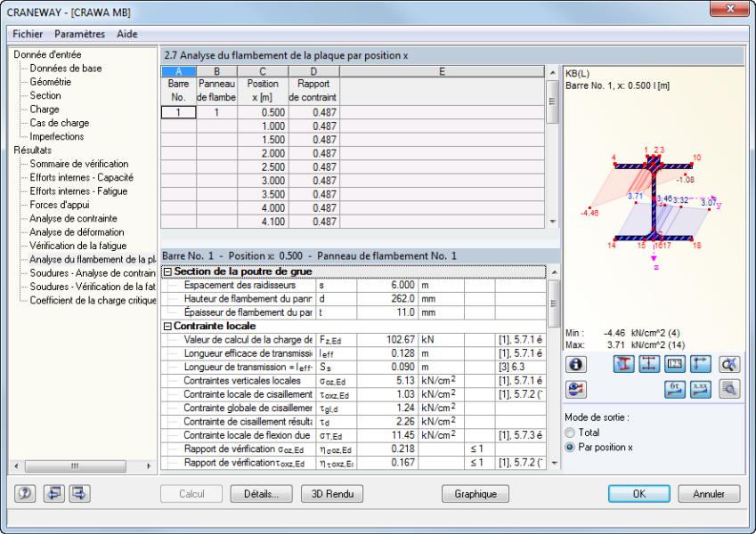Click the left arrow of navigator tree scrollbar
This screenshot has height=534, width=756.
[17, 466]
